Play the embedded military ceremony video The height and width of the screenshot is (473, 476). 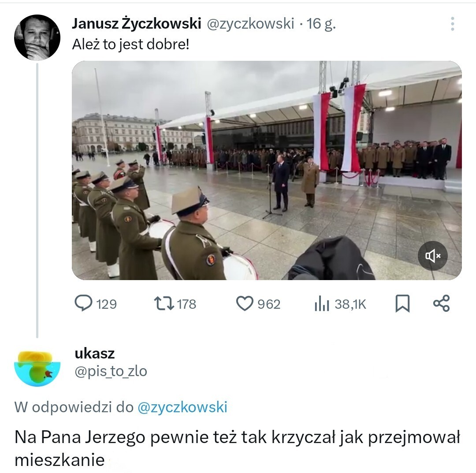[267, 170]
